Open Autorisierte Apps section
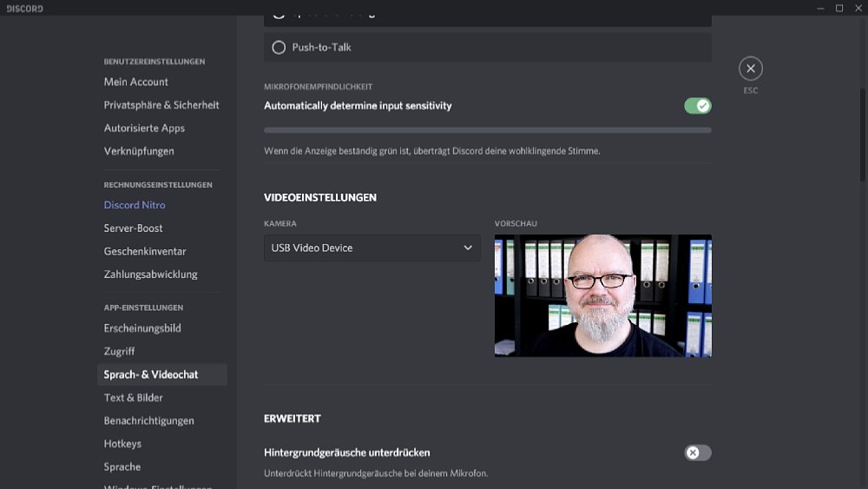 (x=144, y=128)
